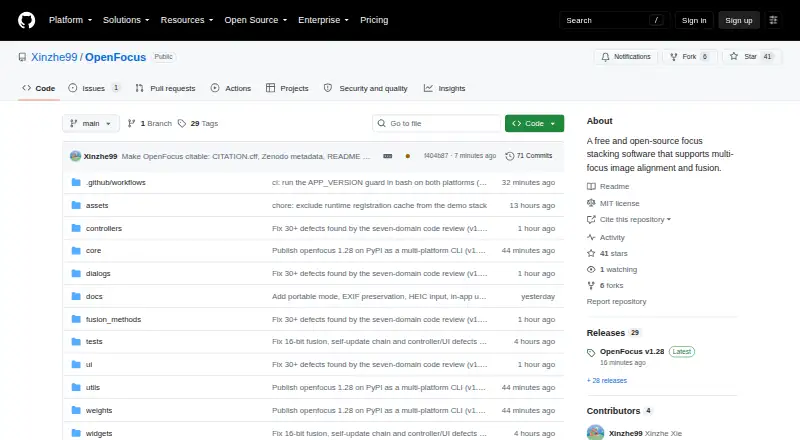Click the scale icon beside MIT license
800x440 pixels.
[591, 203]
